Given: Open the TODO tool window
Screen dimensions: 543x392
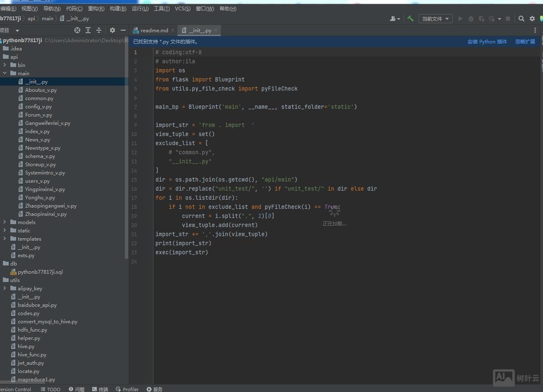Looking at the screenshot, I should coord(52,389).
